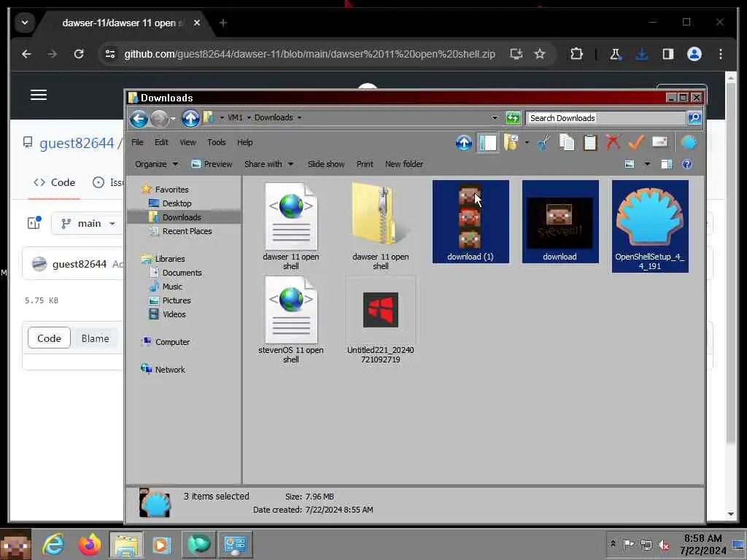Open Classic Explorer settings shell icon
747x560 pixels.
pos(689,142)
